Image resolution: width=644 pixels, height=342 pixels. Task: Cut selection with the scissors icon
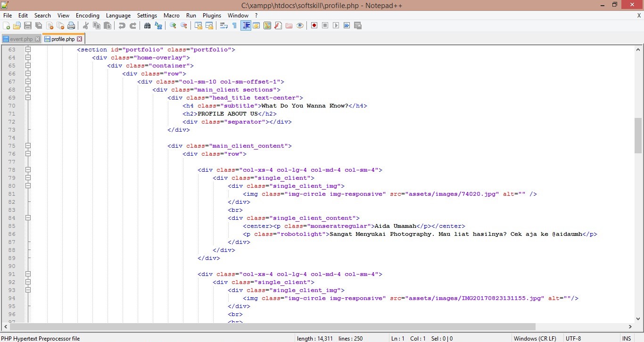point(86,25)
